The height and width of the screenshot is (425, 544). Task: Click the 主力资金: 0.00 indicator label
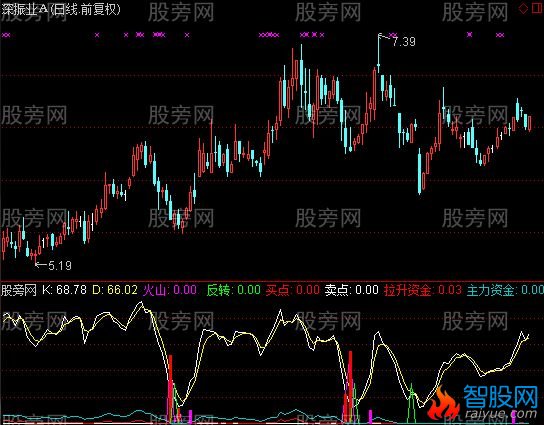click(505, 289)
